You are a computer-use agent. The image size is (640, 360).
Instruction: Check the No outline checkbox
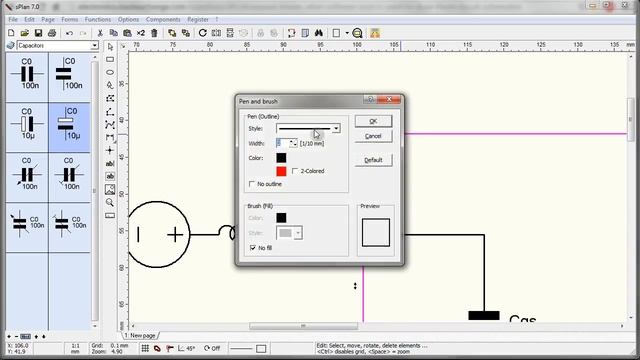tap(252, 184)
